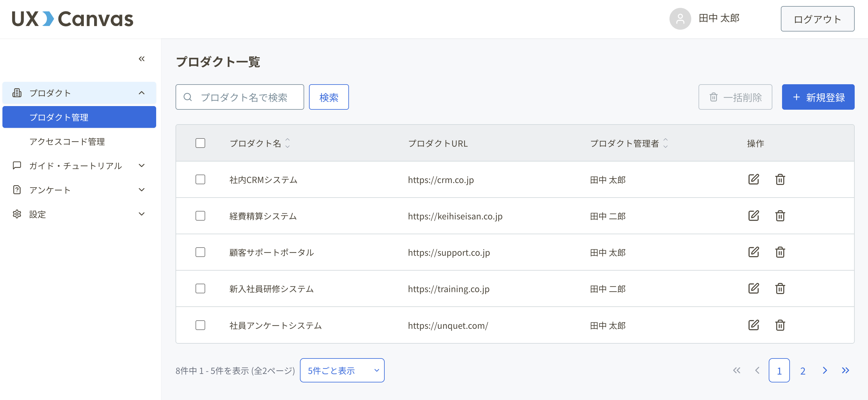Click delete trash icon for 経費精算システム
868x400 pixels.
781,216
